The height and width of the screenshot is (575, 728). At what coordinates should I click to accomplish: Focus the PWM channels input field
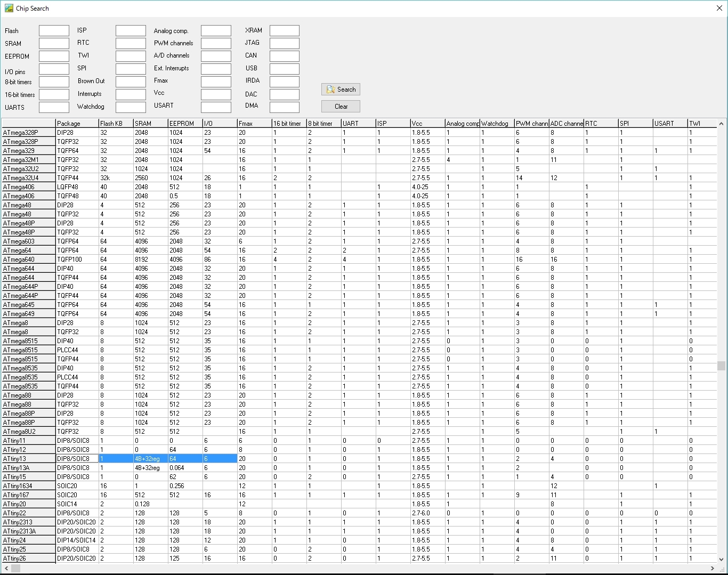pyautogui.click(x=216, y=44)
